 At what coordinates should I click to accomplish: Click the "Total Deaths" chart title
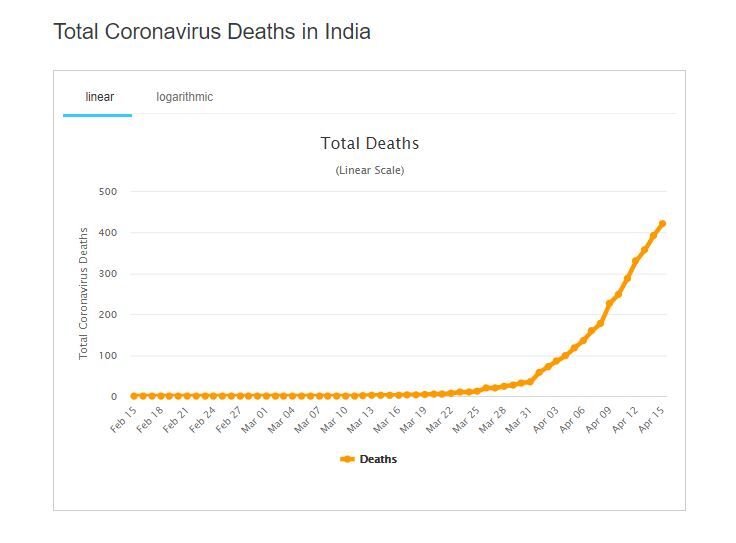(x=369, y=144)
